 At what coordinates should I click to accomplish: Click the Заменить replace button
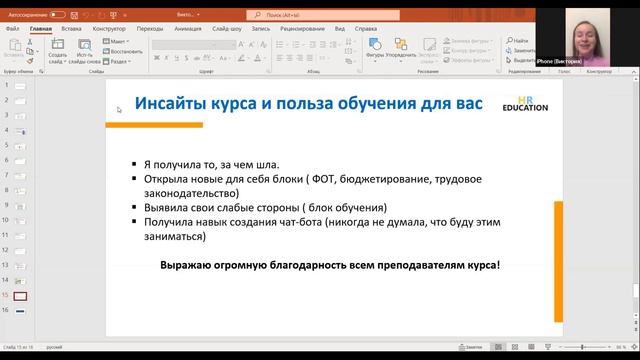click(x=521, y=51)
